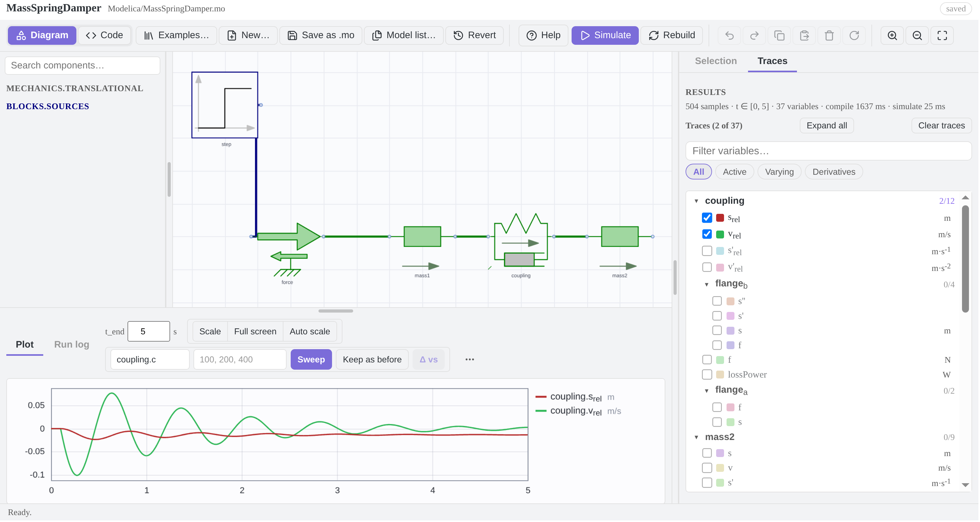Screen dimensions: 980x522
Task: Collapse the flange_a subgroup
Action: (706, 391)
